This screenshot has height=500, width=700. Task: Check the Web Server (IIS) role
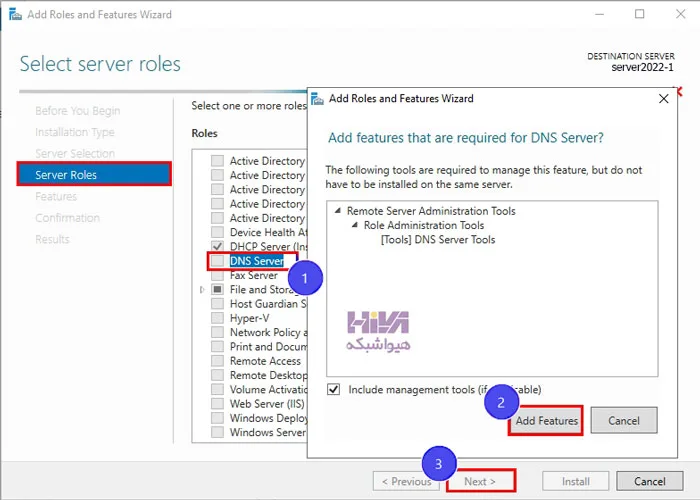coord(217,404)
